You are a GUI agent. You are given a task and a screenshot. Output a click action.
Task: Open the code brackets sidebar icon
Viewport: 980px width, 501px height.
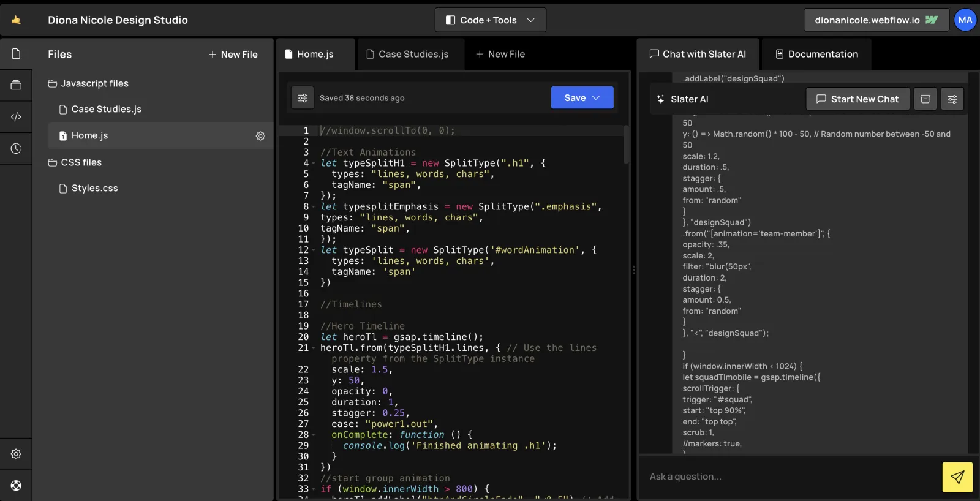point(16,116)
